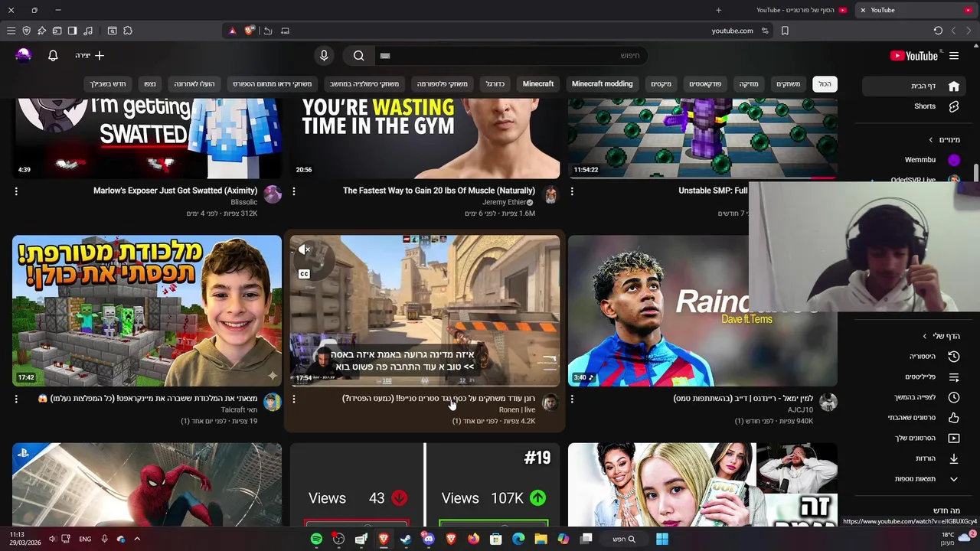Open Brave Leo AI icon
980x551 pixels.
click(x=41, y=31)
